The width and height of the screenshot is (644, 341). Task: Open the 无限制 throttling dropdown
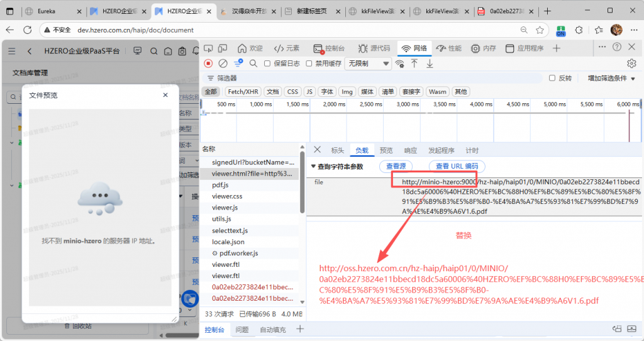(368, 64)
